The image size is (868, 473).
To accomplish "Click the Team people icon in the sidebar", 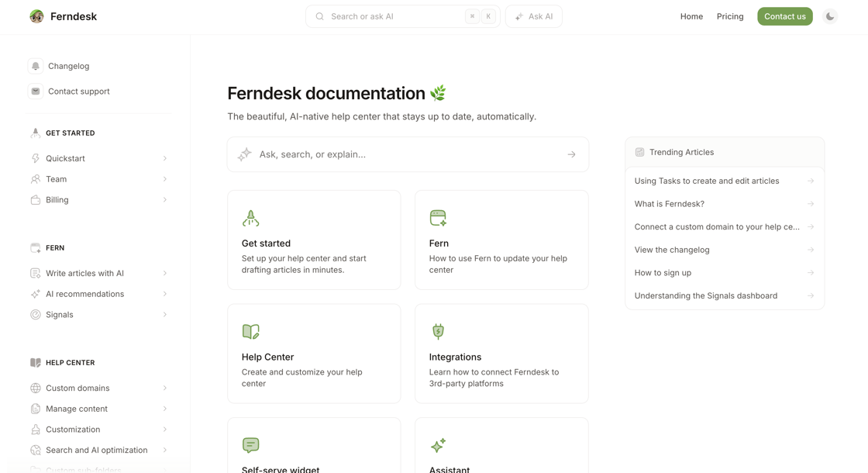I will tap(36, 179).
